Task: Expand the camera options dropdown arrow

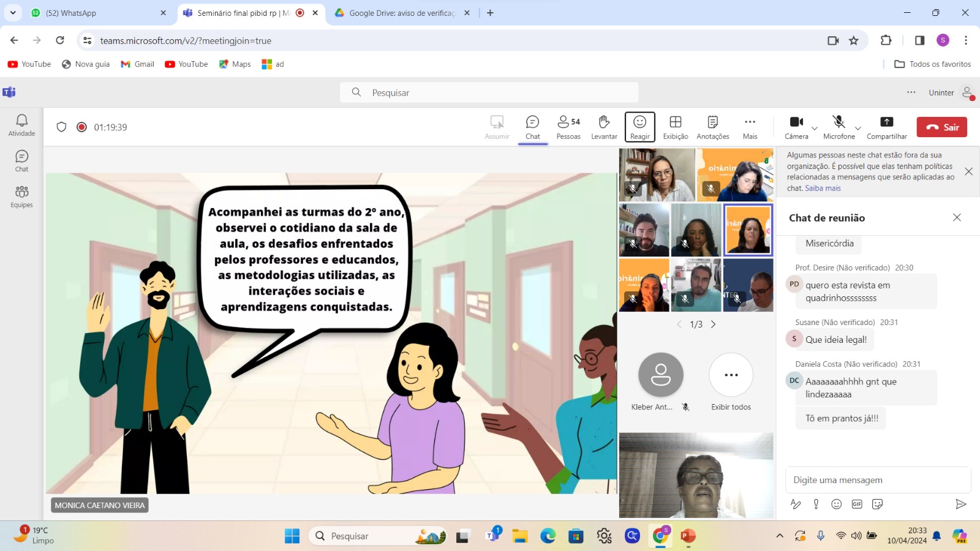Action: pyautogui.click(x=815, y=129)
